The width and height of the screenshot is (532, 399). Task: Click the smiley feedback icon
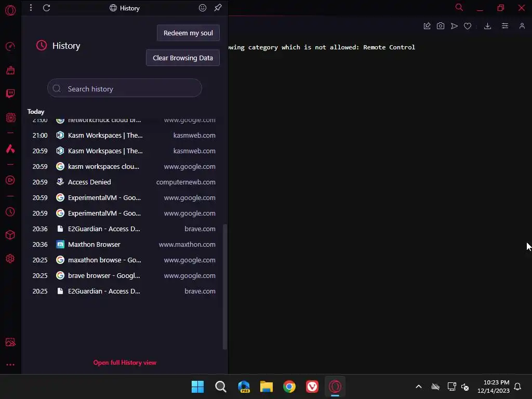click(203, 8)
